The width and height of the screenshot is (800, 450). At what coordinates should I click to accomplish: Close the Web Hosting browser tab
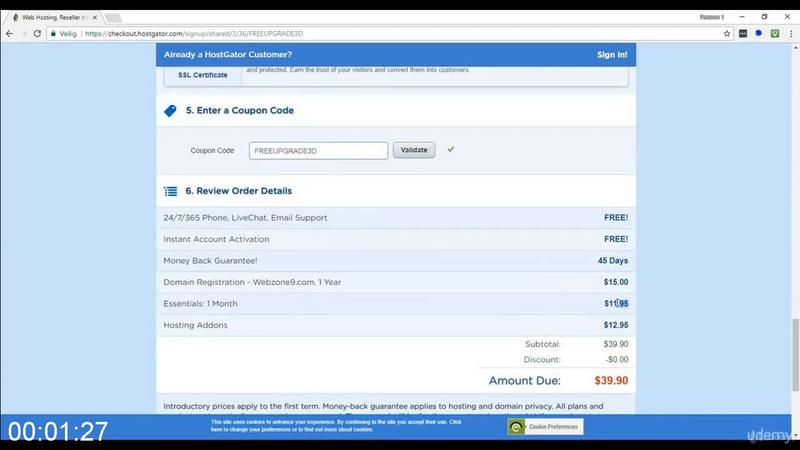point(94,17)
